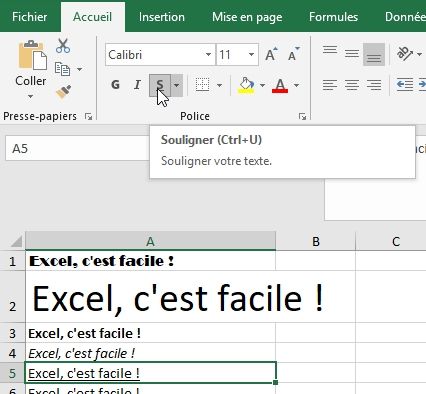
Task: Open the Fichier tab
Action: [x=30, y=17]
